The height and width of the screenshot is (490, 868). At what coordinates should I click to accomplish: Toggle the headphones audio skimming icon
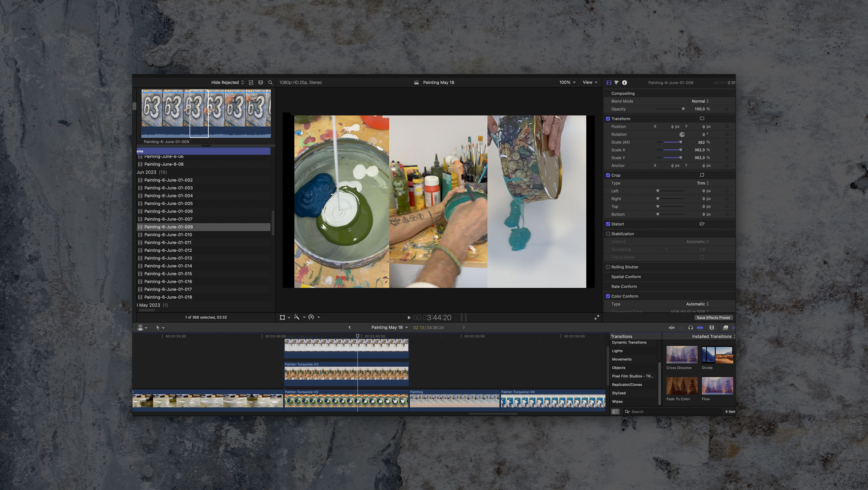690,328
